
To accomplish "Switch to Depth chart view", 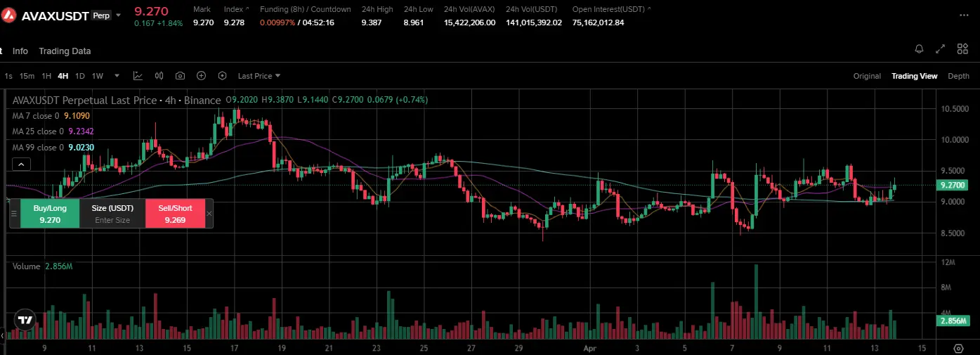I will (958, 76).
